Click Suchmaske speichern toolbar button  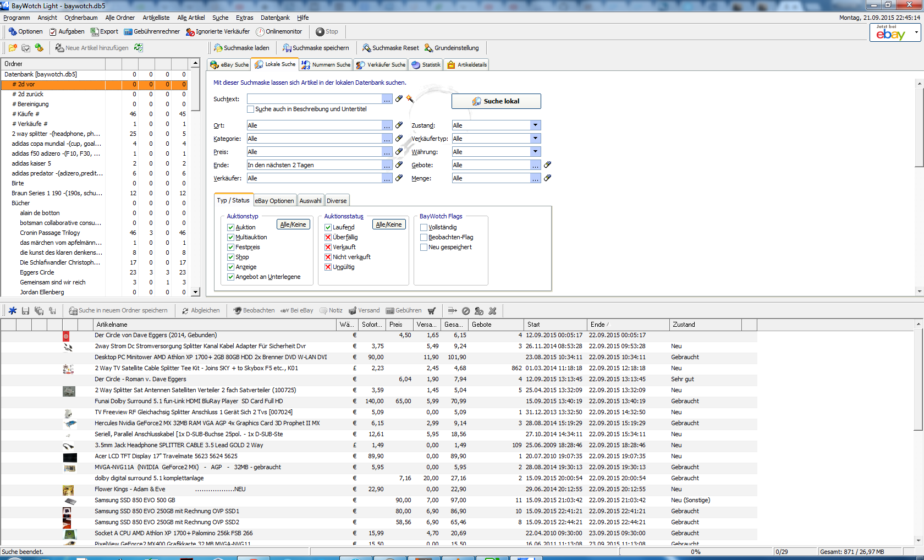(x=316, y=48)
